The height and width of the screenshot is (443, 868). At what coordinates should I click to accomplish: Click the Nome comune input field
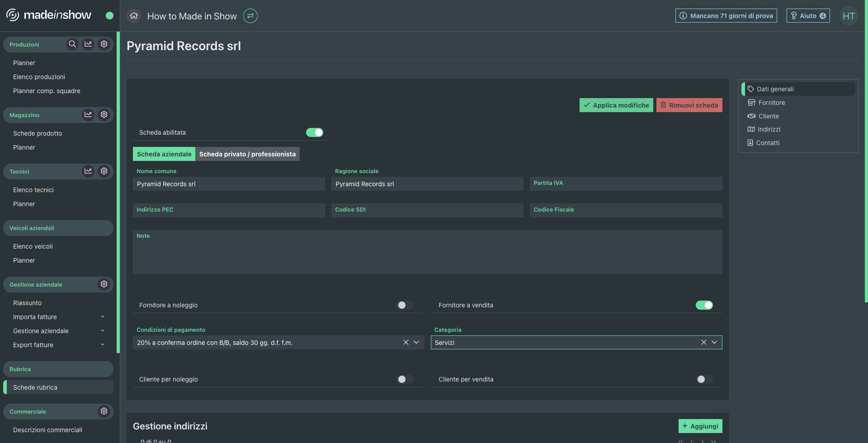click(229, 184)
